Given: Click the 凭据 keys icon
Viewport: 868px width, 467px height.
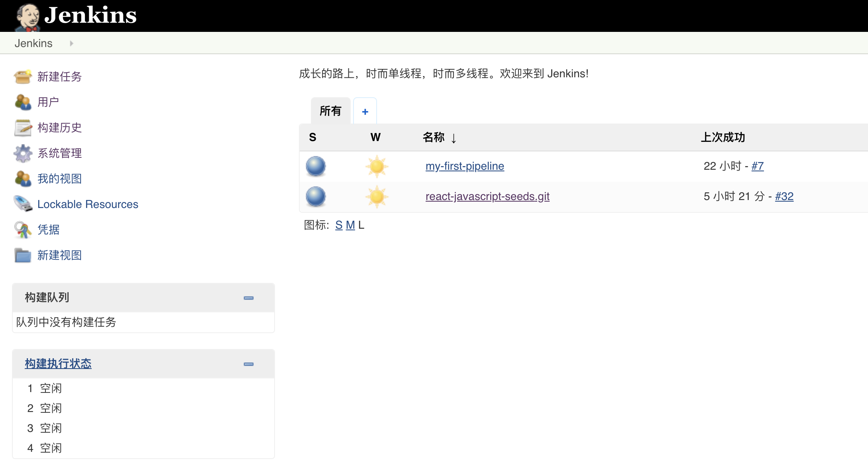Looking at the screenshot, I should coord(23,230).
